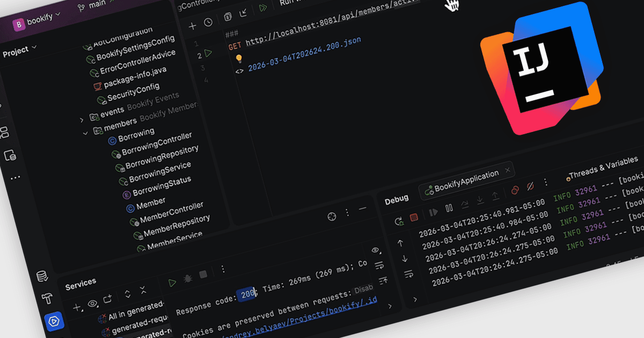Screen dimensions: 644x338
Task: Click the highlighted 200 response code
Action: coord(247,295)
